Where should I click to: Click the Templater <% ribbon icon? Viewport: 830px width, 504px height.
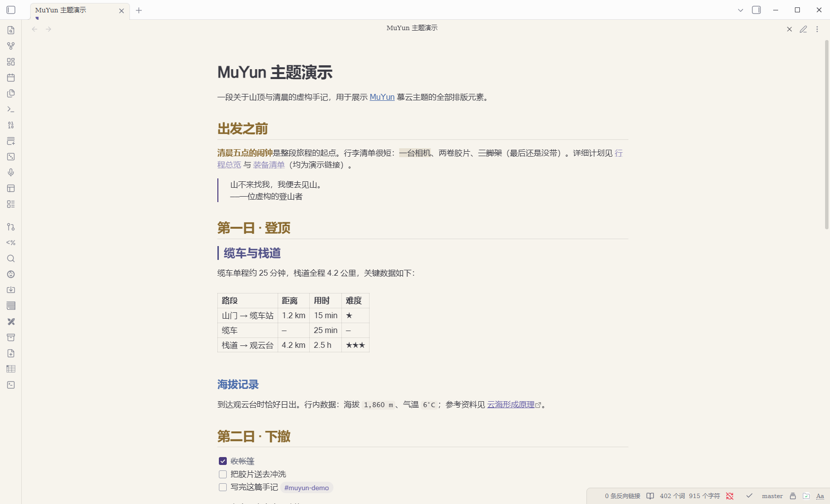(11, 243)
